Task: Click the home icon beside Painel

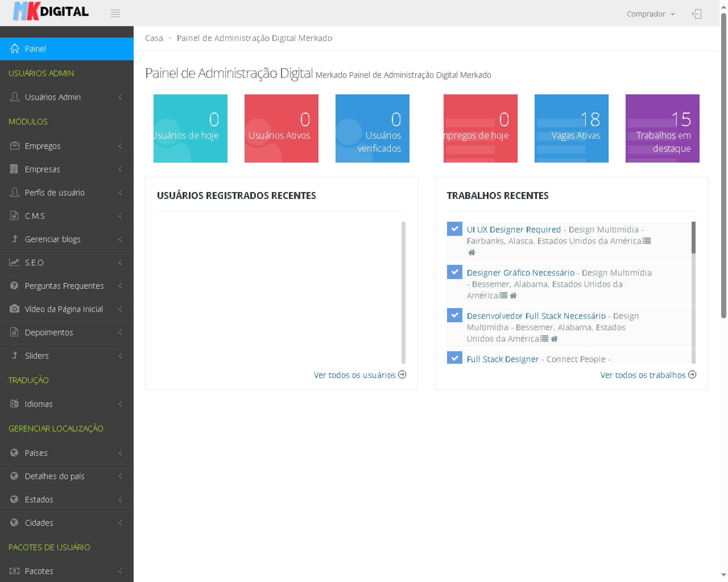Action: coord(15,48)
